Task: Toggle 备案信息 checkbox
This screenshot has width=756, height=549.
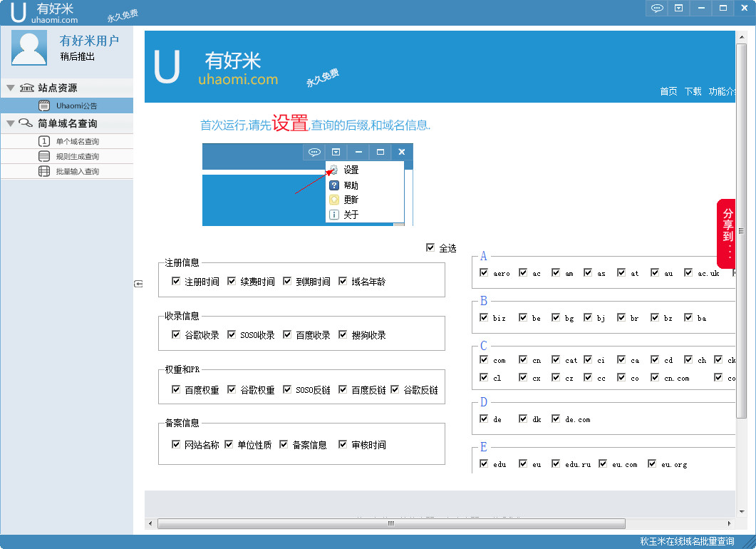Action: coord(284,444)
